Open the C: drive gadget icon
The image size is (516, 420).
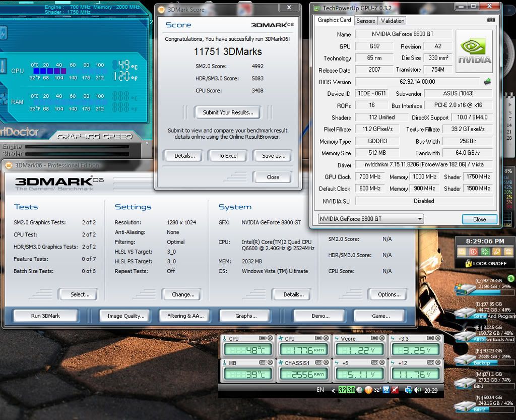(464, 288)
